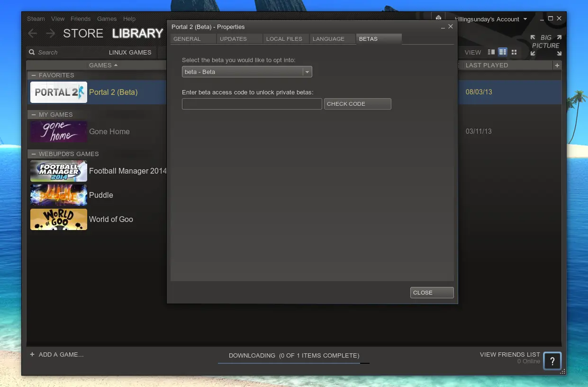
Task: Enter Big Picture mode
Action: tap(546, 45)
